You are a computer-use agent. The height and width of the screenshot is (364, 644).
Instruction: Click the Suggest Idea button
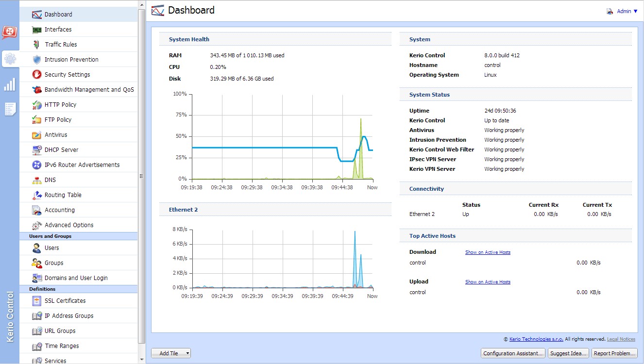[569, 353]
